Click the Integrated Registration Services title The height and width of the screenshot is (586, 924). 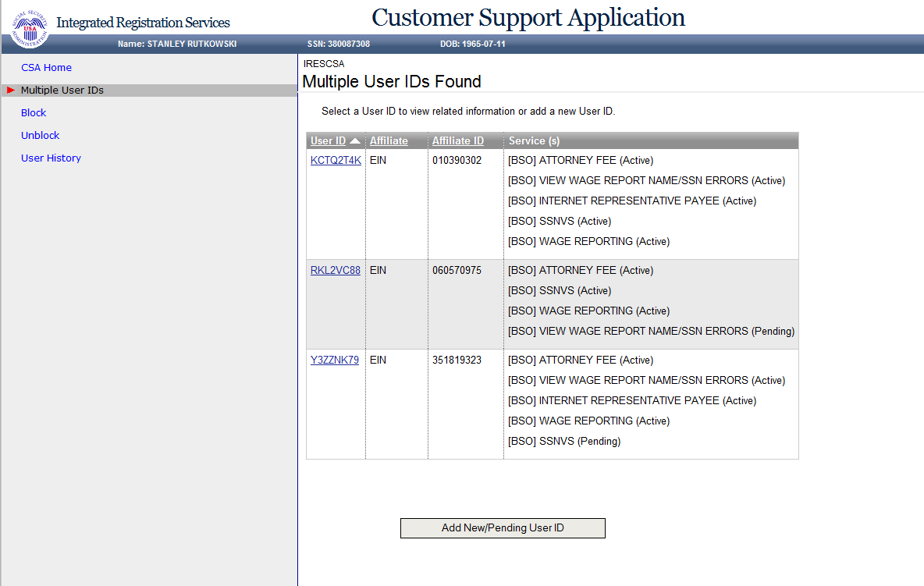coord(143,23)
